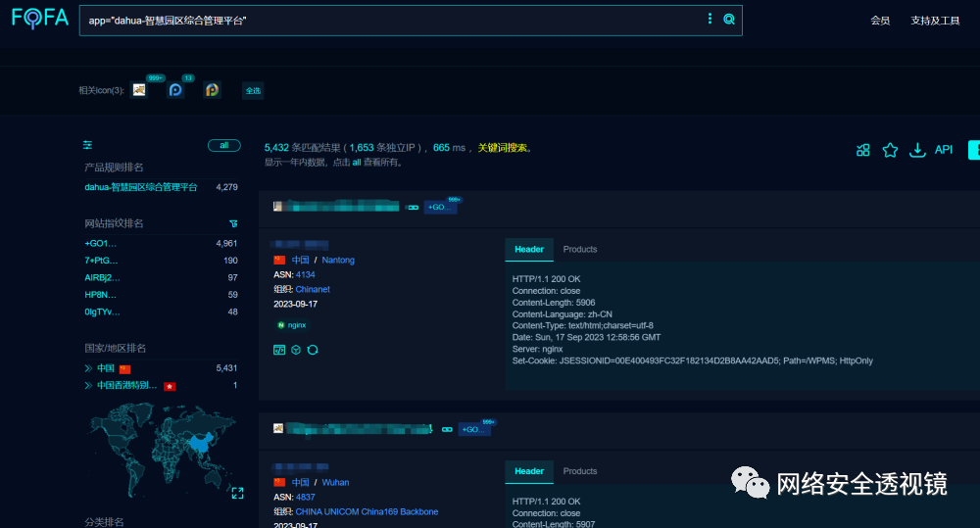This screenshot has height=528, width=980.
Task: Click the Chinanet organization link
Action: click(313, 289)
